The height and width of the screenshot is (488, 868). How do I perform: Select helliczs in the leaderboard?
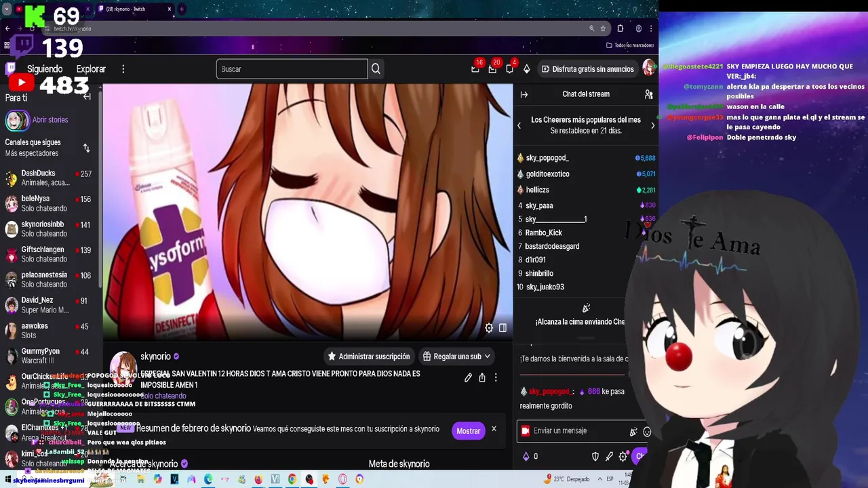tap(537, 190)
